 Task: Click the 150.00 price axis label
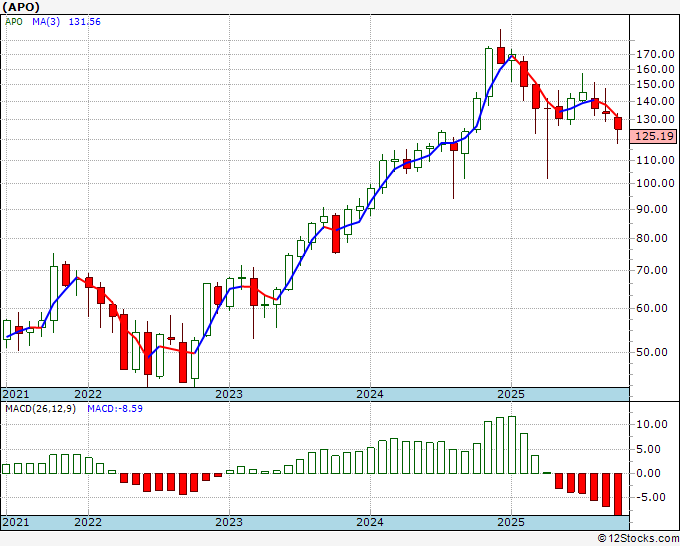point(655,85)
